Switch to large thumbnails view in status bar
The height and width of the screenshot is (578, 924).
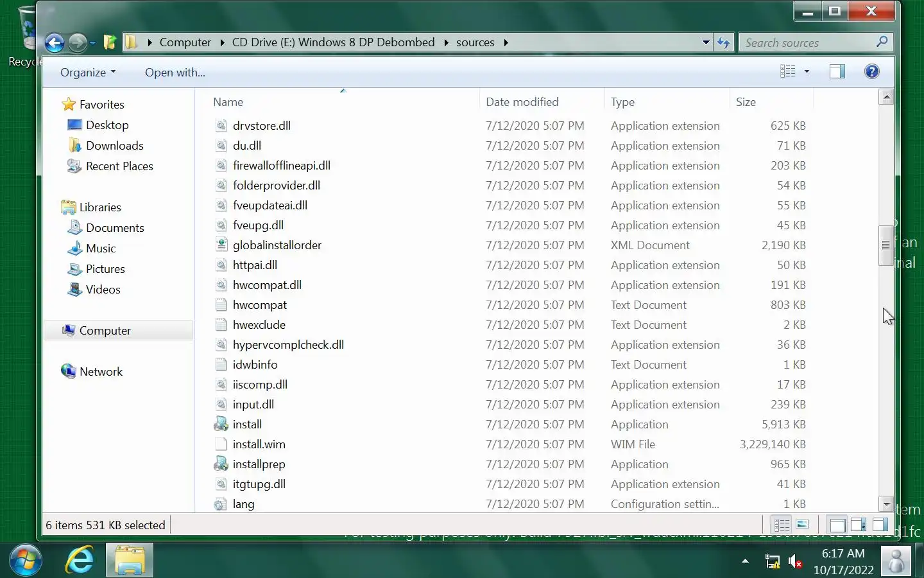coord(802,525)
